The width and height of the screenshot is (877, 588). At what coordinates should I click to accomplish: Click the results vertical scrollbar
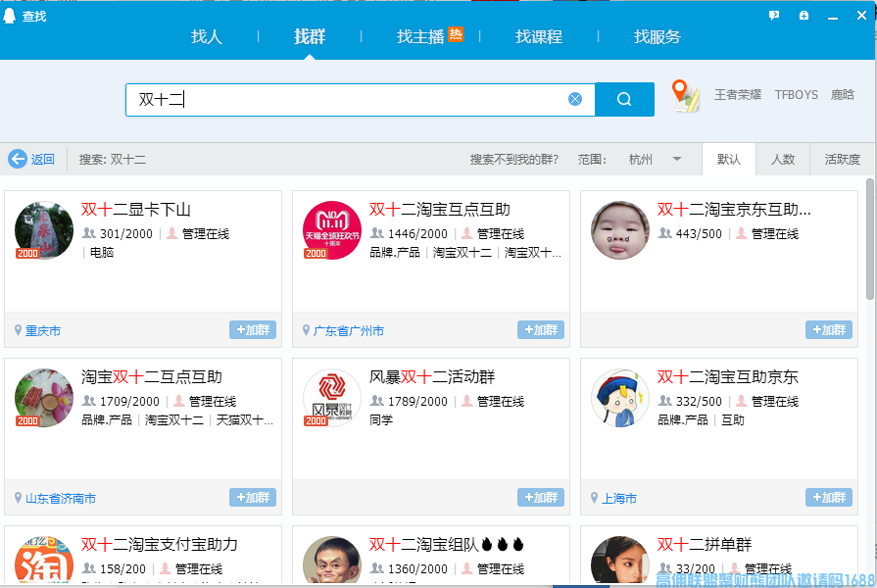pos(870,239)
